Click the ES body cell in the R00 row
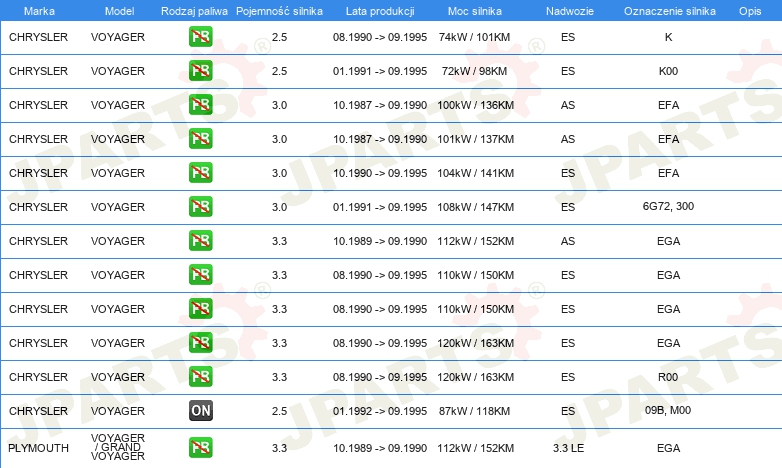 click(568, 377)
